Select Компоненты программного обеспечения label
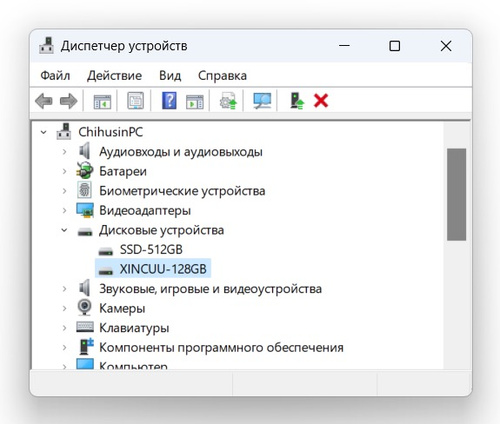This screenshot has width=500, height=424. 221,348
